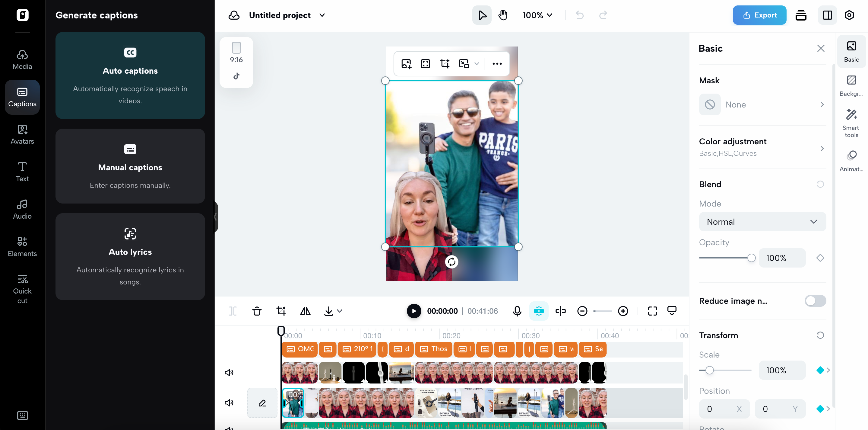
Task: Open the Crop tool in timeline toolbar
Action: (x=281, y=311)
